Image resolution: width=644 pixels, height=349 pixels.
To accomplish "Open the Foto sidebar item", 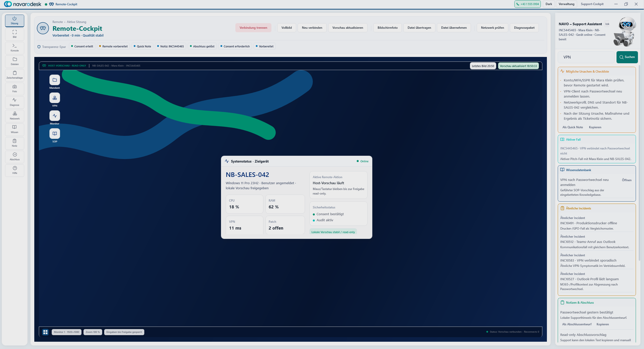I will (x=15, y=89).
